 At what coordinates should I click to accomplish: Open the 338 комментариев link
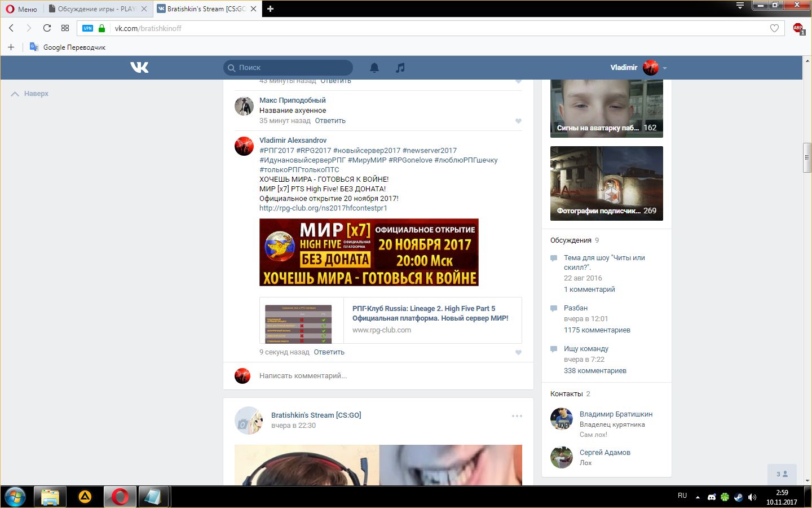tap(595, 371)
